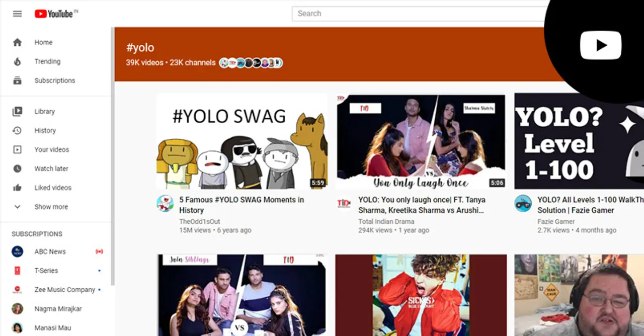Image resolution: width=644 pixels, height=336 pixels.
Task: Click Manasi Mau subscription label
Action: (52, 328)
